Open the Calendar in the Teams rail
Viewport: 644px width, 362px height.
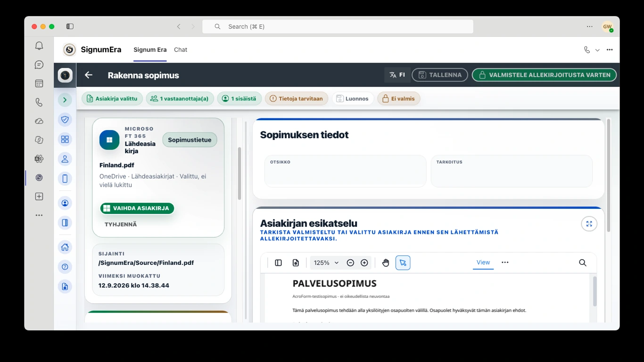coord(39,83)
